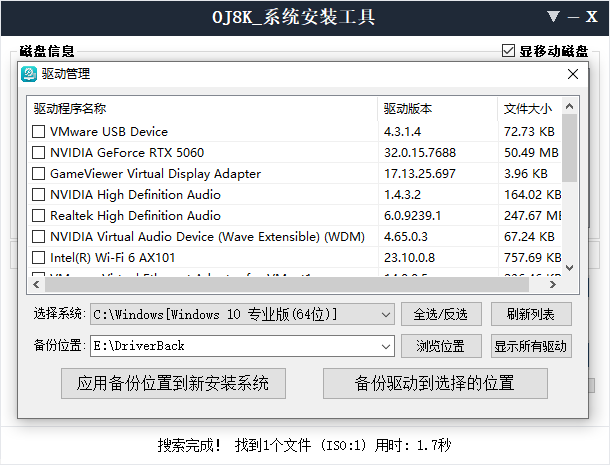Viewport: 610px width, 465px height.
Task: Click the 72.73 KB size cell
Action: pyautogui.click(x=529, y=132)
